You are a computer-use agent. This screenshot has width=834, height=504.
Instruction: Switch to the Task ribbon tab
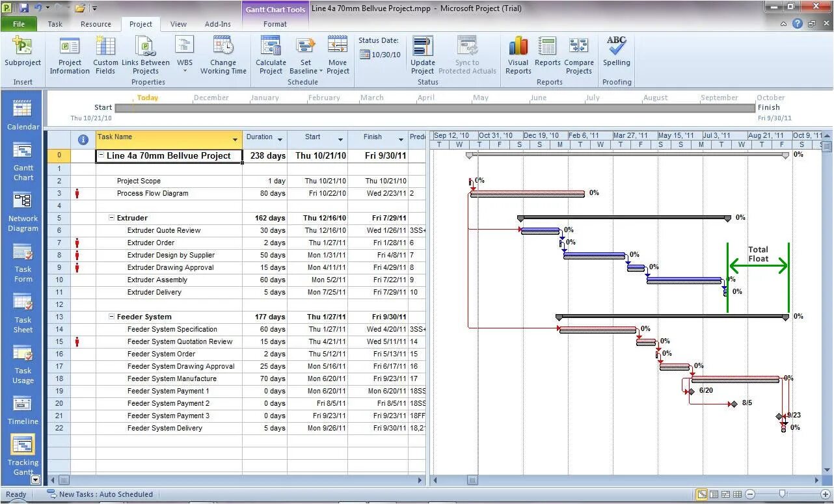[55, 24]
